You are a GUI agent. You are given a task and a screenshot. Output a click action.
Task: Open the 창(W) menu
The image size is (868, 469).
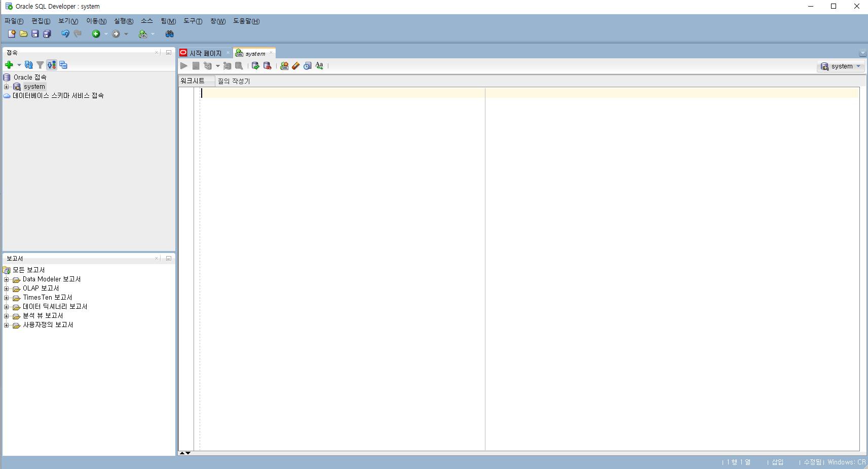pyautogui.click(x=218, y=21)
